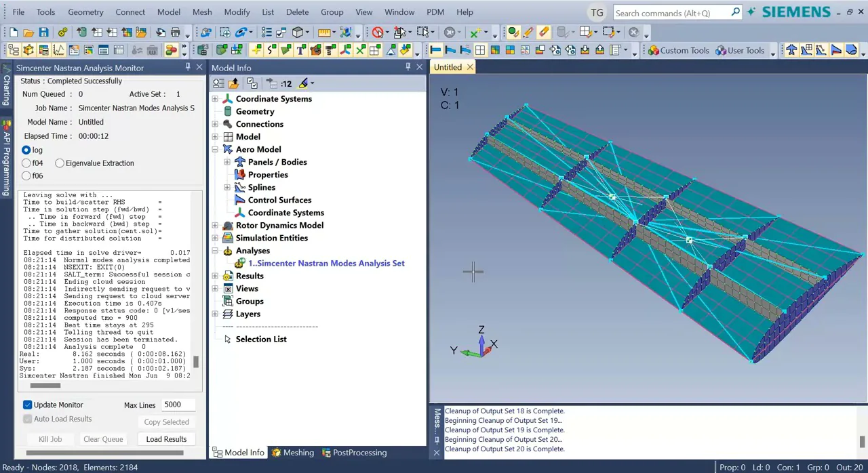Select the Eigenvalue Extraction radio button
Screen dimensions: 868x473
click(60, 163)
